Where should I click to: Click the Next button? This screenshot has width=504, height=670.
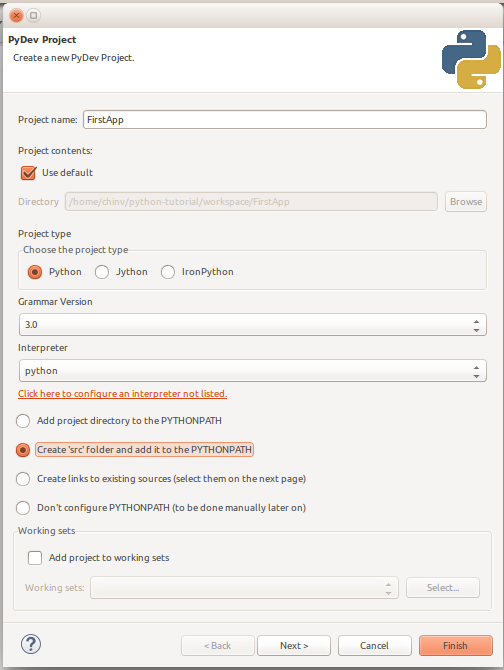[x=294, y=646]
